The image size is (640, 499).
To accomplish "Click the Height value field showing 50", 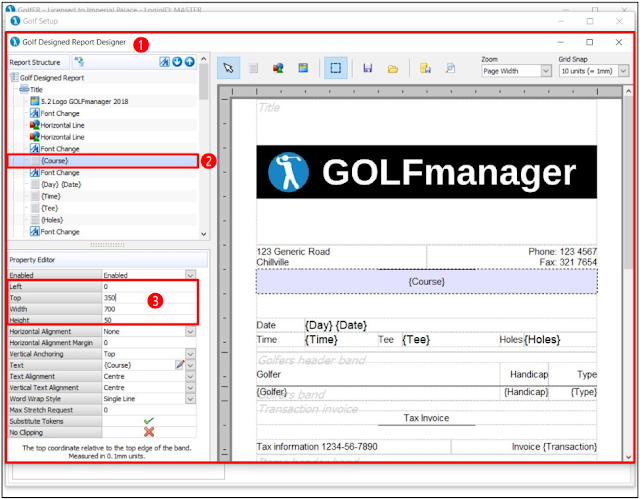I will click(x=149, y=320).
